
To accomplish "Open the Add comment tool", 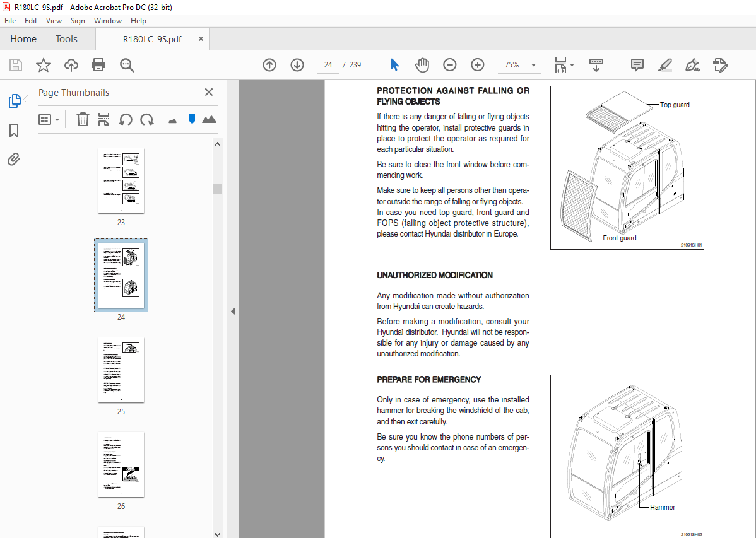I will click(x=637, y=65).
